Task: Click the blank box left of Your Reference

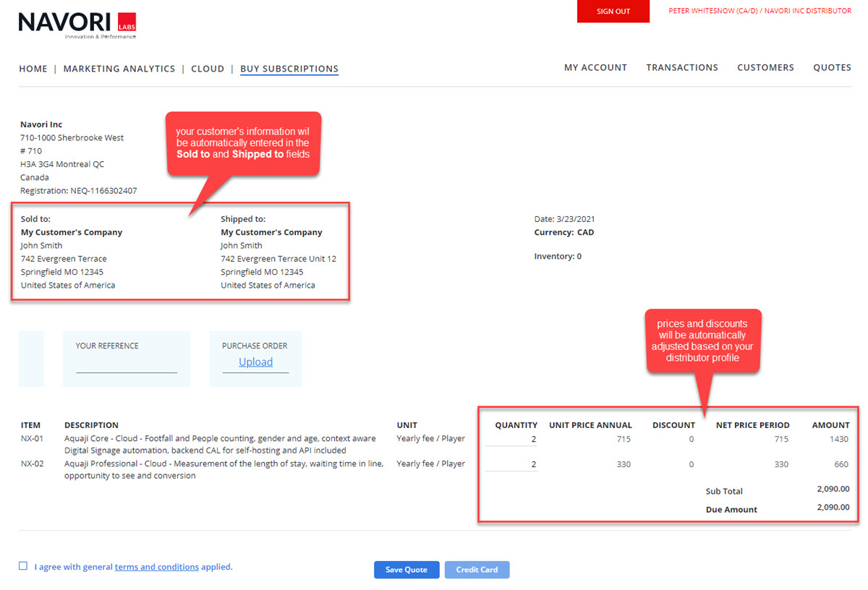Action: tap(31, 359)
